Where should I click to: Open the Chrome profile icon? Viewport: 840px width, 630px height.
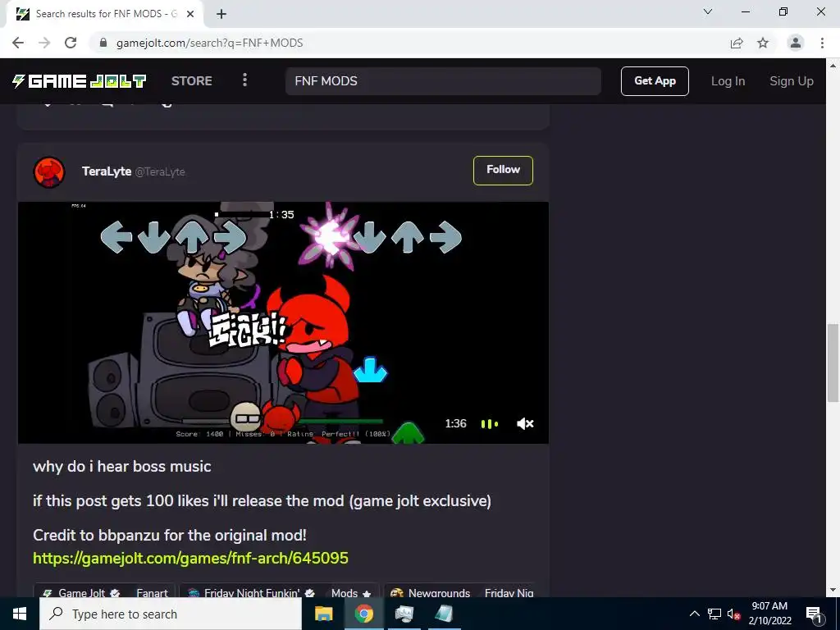point(796,43)
